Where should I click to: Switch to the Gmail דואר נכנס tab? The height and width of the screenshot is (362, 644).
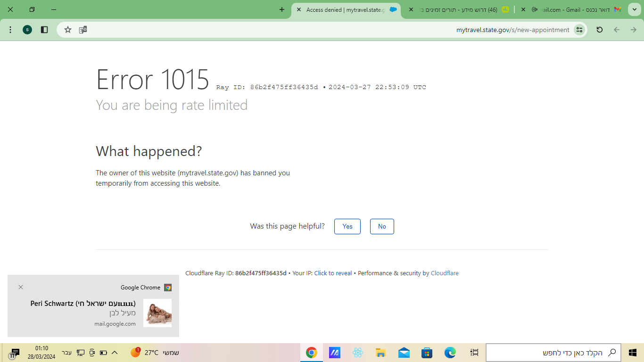point(570,9)
